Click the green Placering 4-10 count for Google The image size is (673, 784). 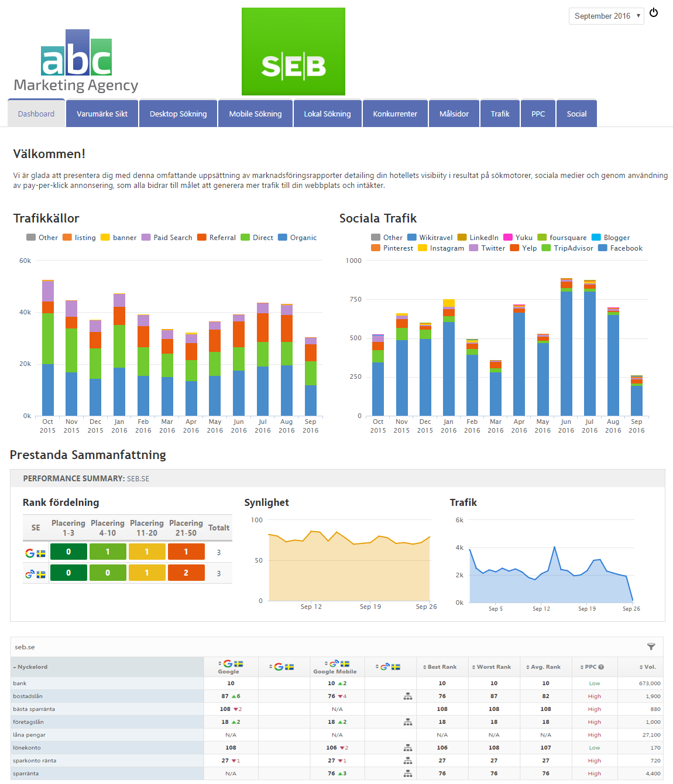(x=108, y=552)
